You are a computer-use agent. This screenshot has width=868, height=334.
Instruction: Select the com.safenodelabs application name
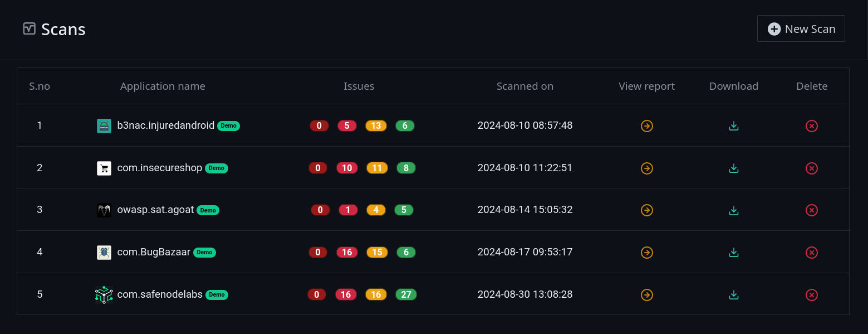click(160, 294)
